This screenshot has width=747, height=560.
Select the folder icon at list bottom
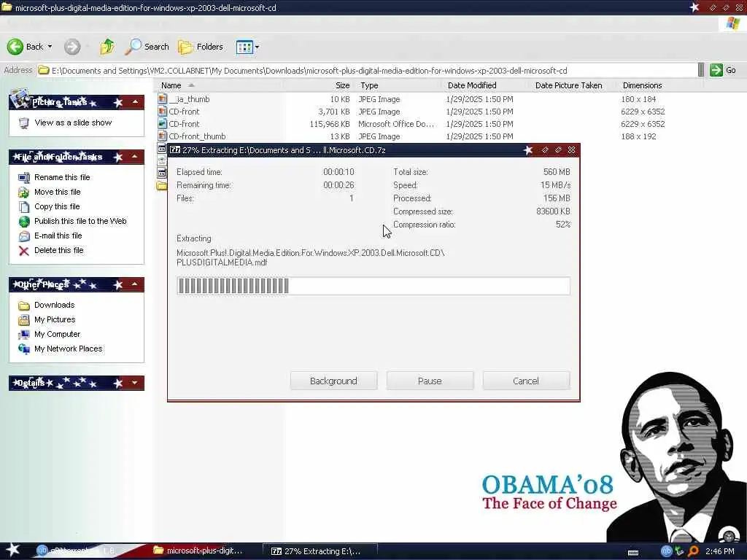pos(162,186)
